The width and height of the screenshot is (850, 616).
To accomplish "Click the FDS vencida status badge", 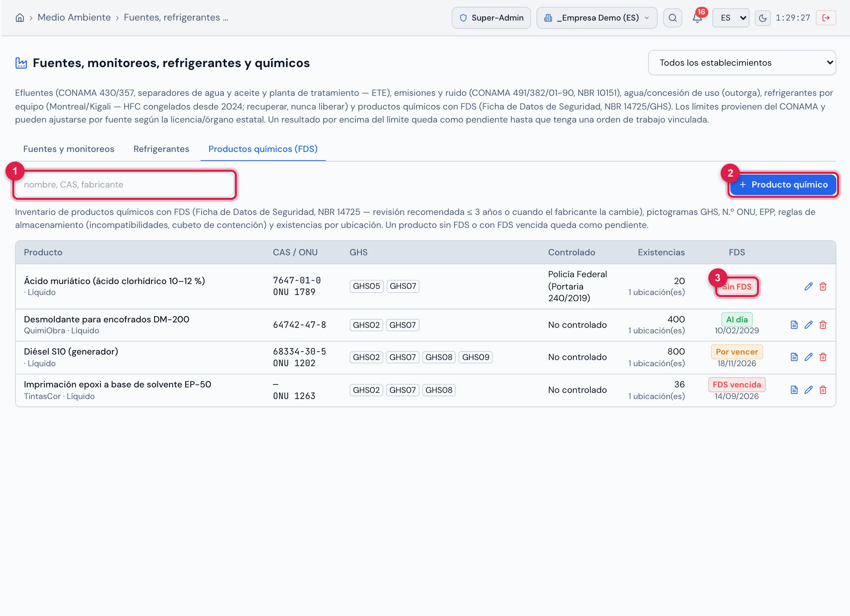I will (736, 385).
